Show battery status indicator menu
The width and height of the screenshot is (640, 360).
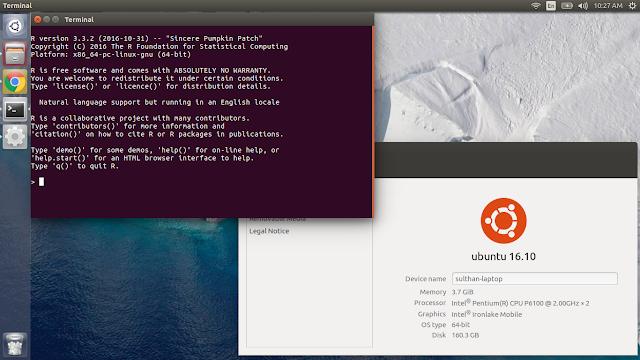click(x=567, y=6)
